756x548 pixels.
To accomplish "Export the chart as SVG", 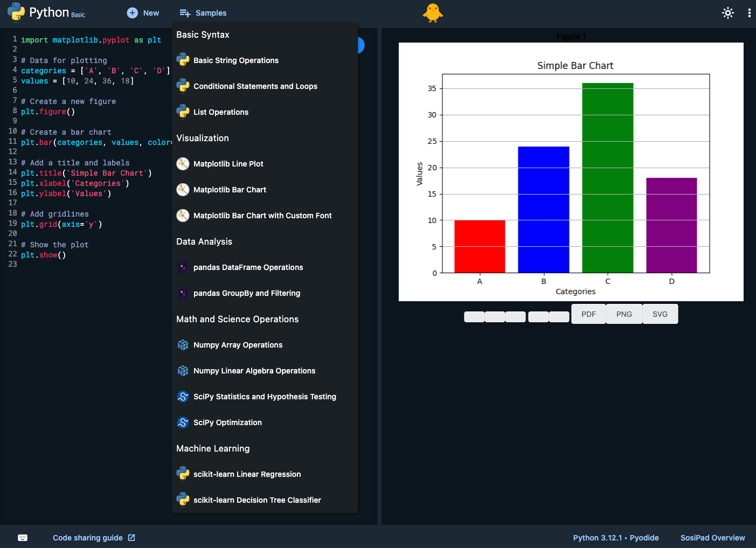I will coord(660,314).
